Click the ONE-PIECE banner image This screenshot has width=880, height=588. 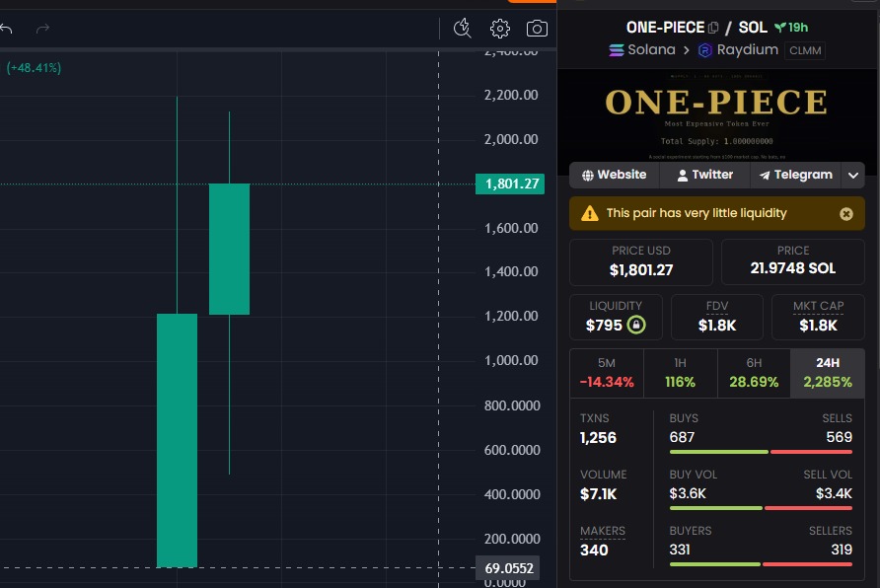pyautogui.click(x=717, y=115)
